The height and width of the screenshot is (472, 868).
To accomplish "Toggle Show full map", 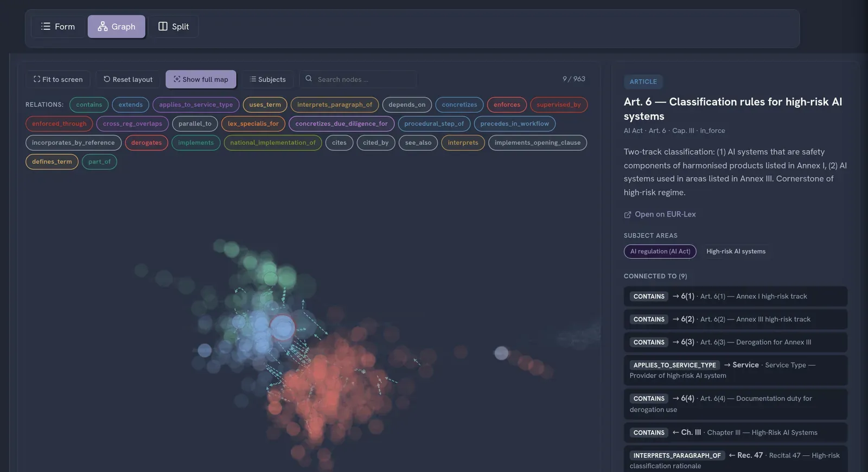I will [x=201, y=79].
